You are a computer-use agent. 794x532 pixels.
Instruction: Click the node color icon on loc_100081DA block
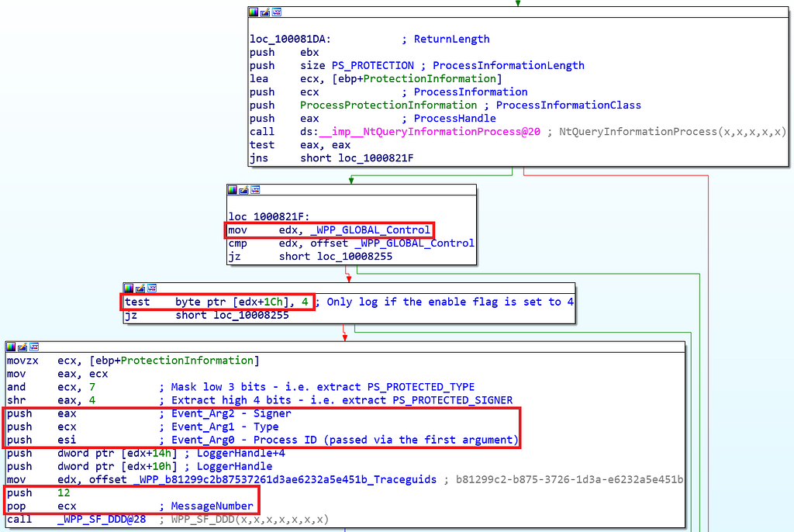tap(254, 12)
